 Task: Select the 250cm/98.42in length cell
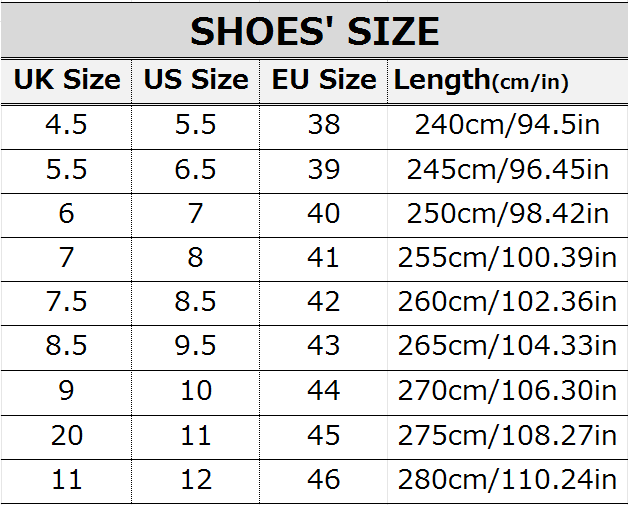point(507,213)
